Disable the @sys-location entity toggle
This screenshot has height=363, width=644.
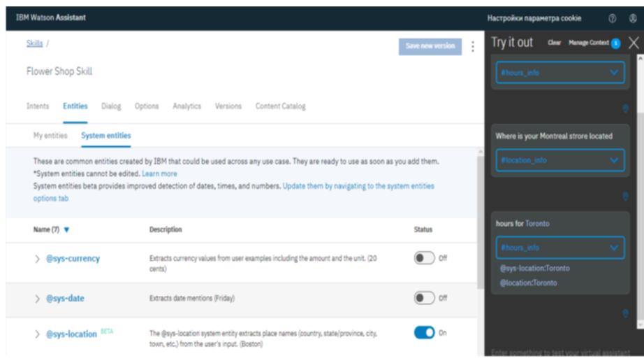(425, 333)
